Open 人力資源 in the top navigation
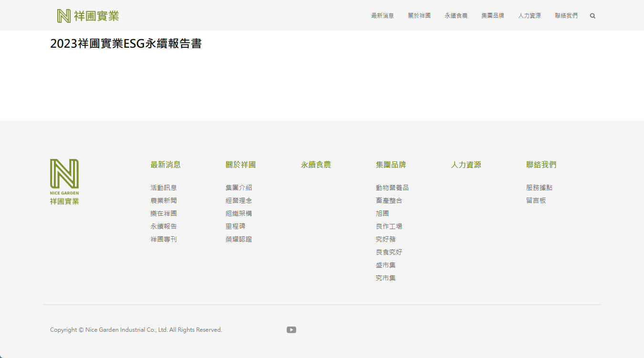 pos(530,16)
